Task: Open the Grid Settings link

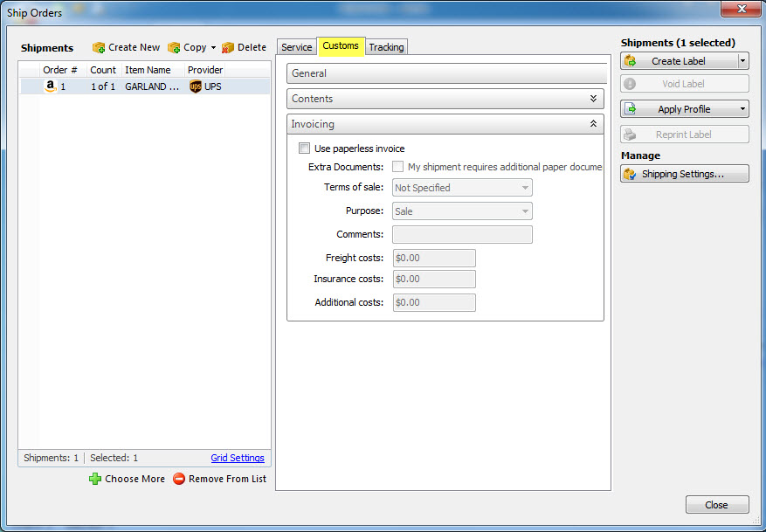Action: coord(237,458)
